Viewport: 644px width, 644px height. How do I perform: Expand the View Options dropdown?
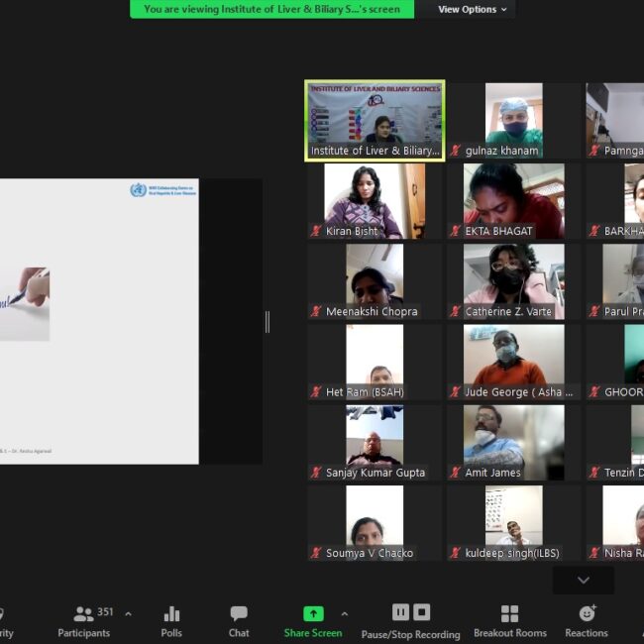(x=473, y=9)
